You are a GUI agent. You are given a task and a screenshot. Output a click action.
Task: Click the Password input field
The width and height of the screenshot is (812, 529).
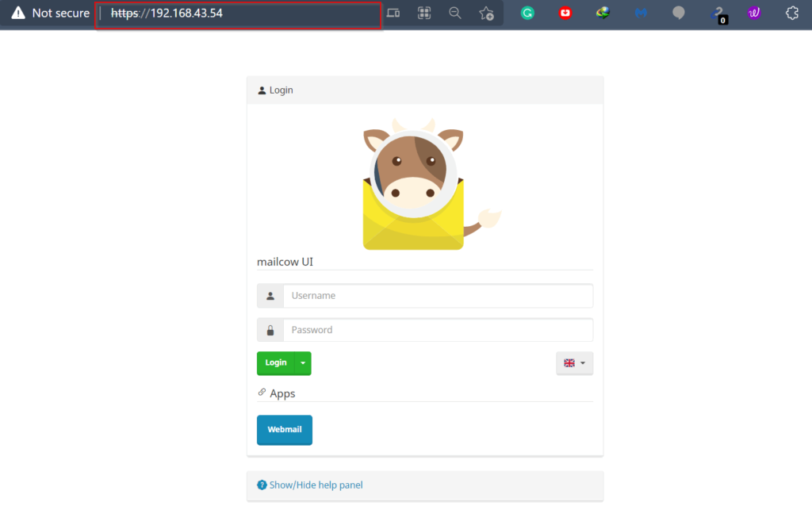tap(438, 330)
